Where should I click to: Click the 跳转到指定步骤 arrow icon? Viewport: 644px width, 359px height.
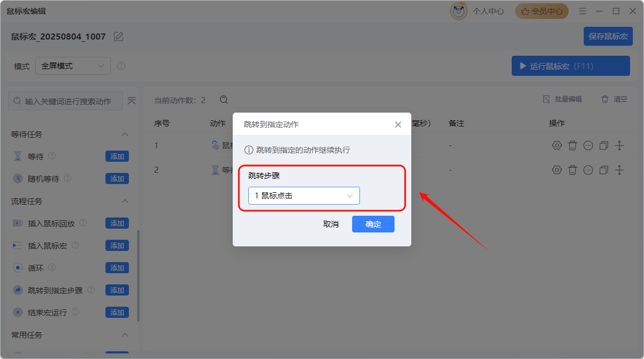point(18,290)
